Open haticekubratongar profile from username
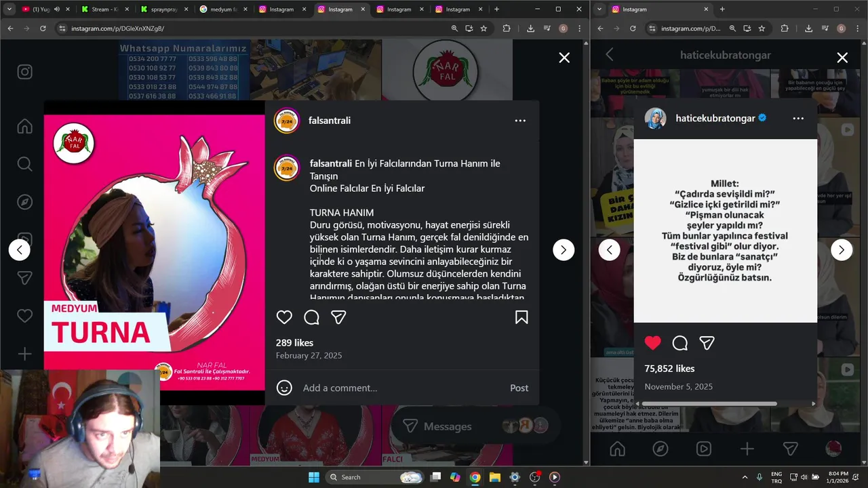The image size is (868, 488). [x=715, y=118]
